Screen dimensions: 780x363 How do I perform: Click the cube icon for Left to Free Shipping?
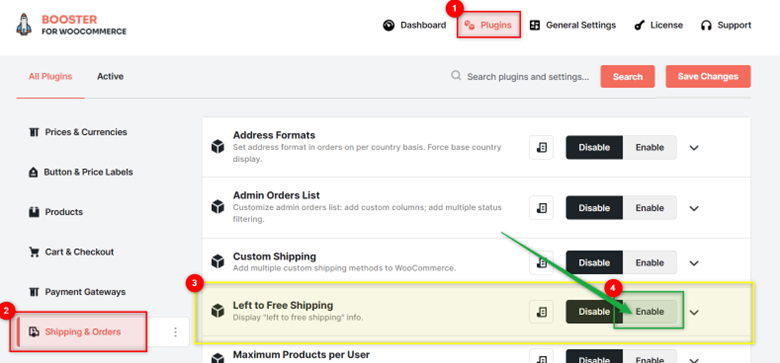pyautogui.click(x=217, y=311)
